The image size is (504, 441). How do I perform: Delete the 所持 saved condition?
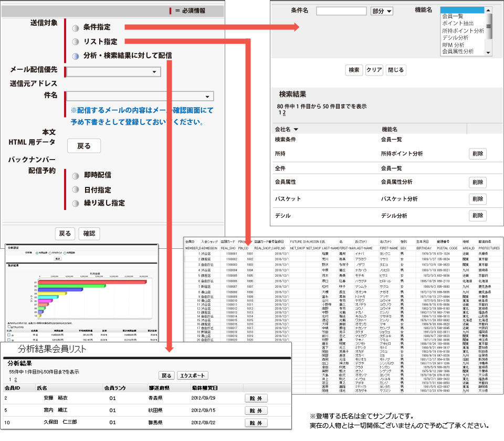coord(478,154)
